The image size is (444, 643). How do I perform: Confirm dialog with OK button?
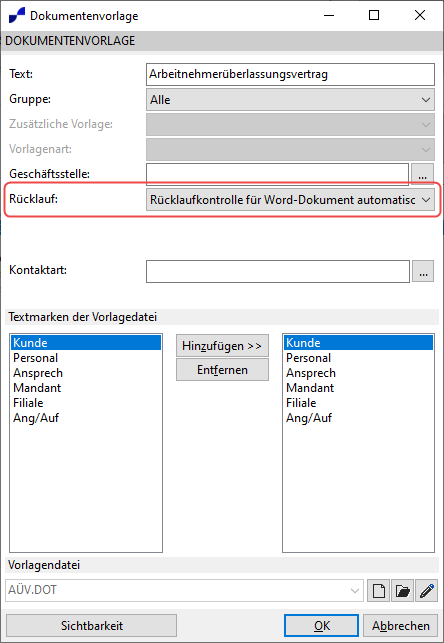pyautogui.click(x=322, y=626)
